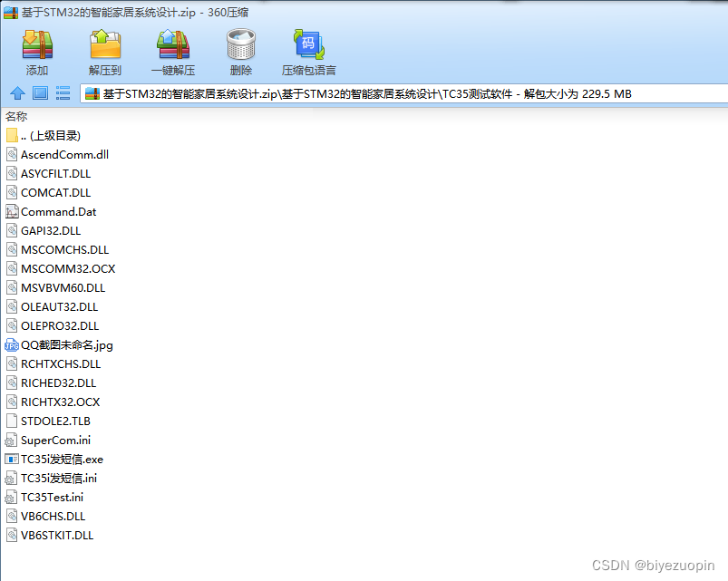
Task: Switch to large icon view mode
Action: click(41, 93)
